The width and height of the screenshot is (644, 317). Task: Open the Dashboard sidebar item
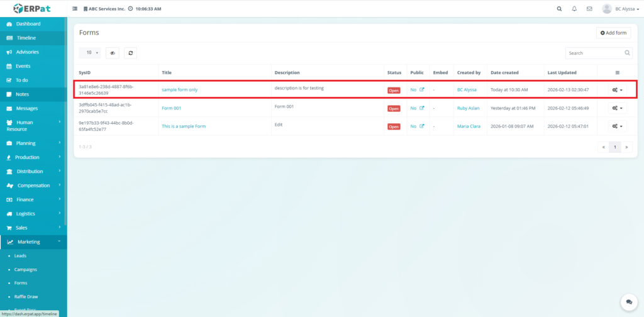point(28,24)
